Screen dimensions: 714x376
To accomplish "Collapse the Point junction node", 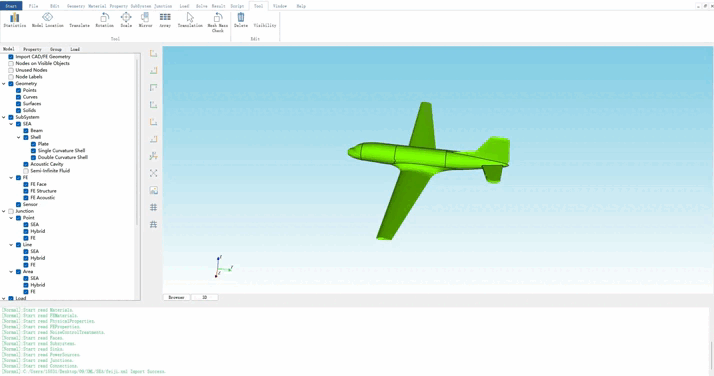I will pyautogui.click(x=11, y=218).
